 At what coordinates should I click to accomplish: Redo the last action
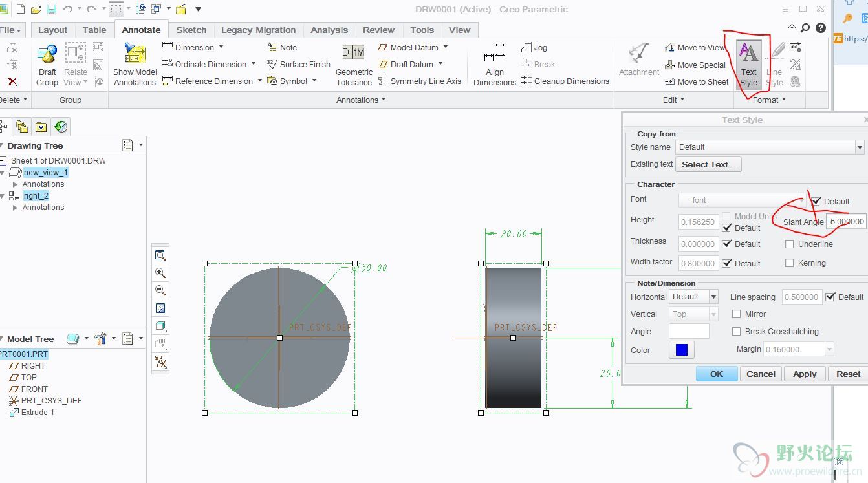pos(91,9)
